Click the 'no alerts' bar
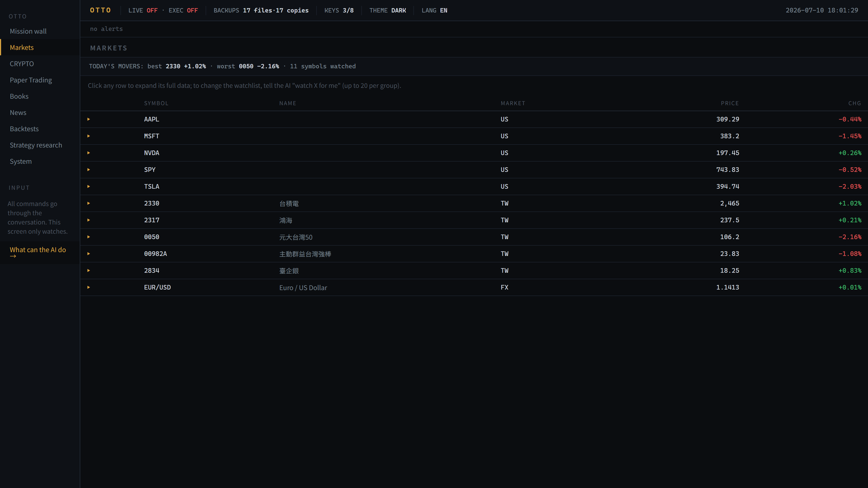Image resolution: width=868 pixels, height=488 pixels. (474, 29)
